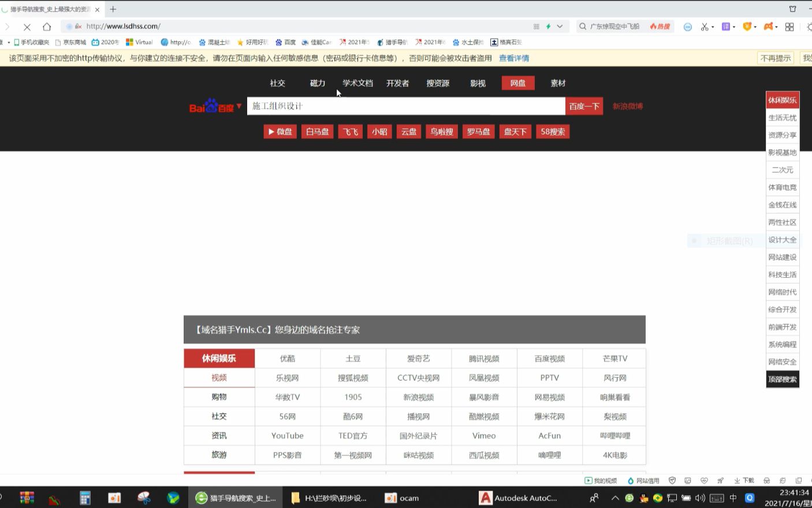Open the 手机收藏夹 bookmark
Image resolution: width=812 pixels, height=508 pixels.
click(31, 42)
